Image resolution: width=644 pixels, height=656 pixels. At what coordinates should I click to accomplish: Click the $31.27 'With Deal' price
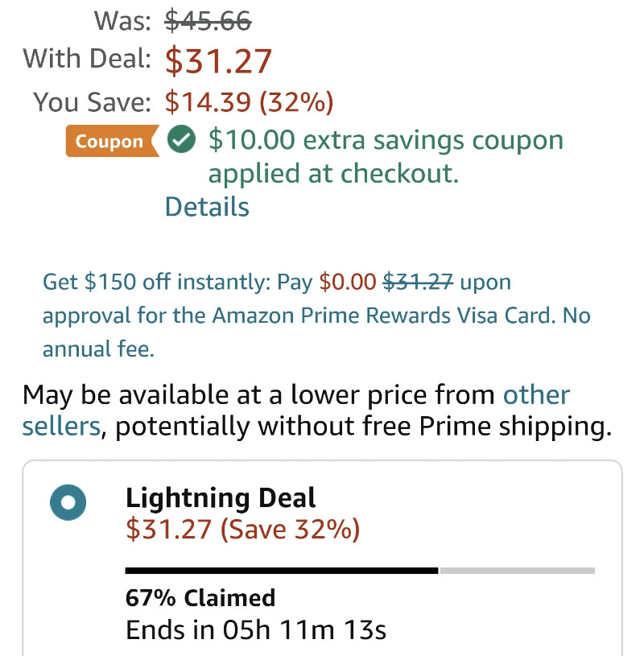point(218,60)
